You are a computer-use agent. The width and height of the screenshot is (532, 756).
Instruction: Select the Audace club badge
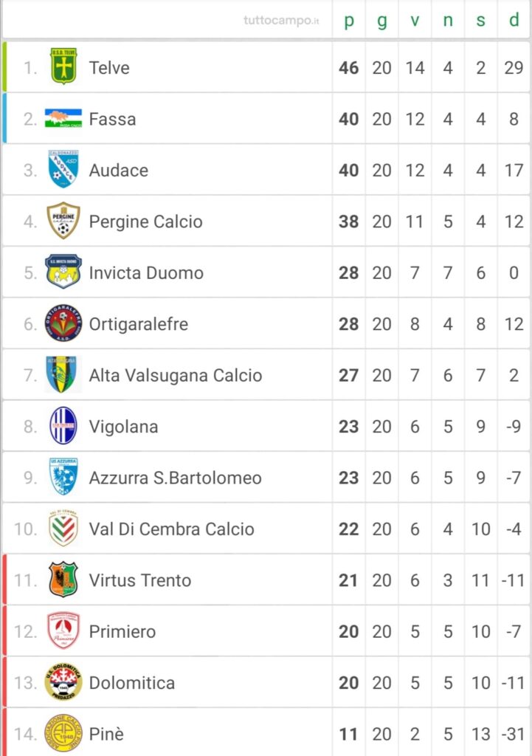(x=63, y=169)
